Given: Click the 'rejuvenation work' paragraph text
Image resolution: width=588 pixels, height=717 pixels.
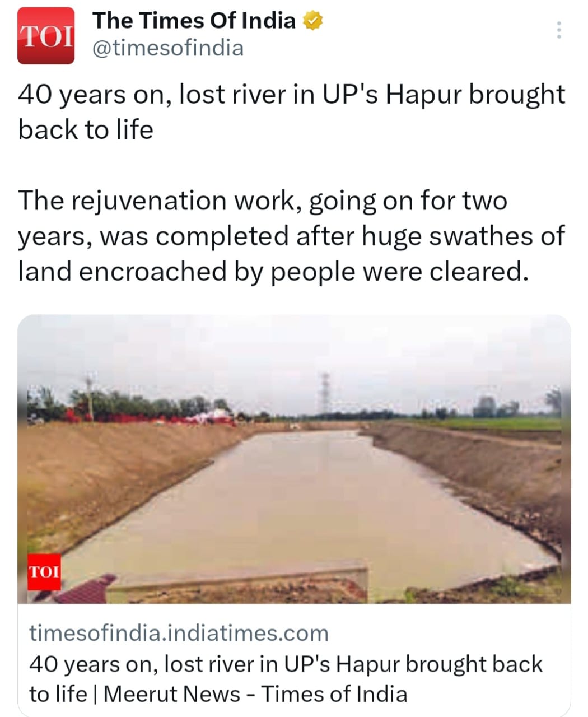Looking at the screenshot, I should 291,236.
